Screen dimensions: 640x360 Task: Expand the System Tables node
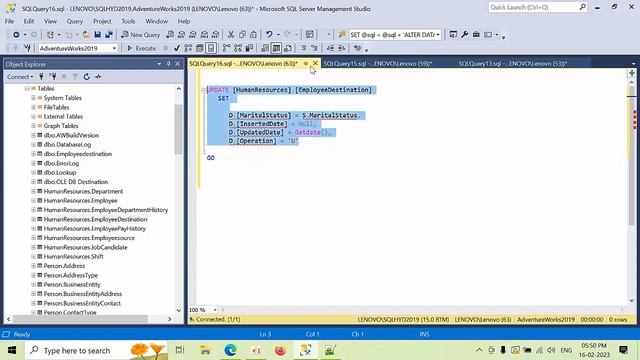(33, 98)
